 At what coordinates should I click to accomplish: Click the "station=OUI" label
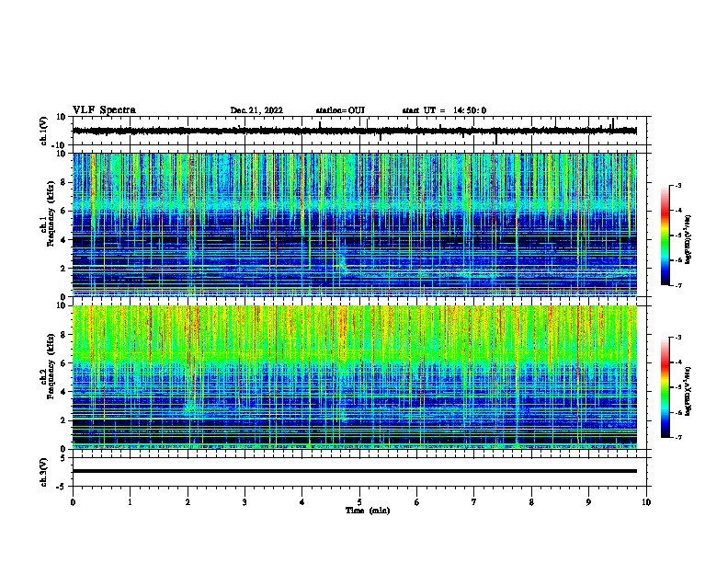pos(340,110)
